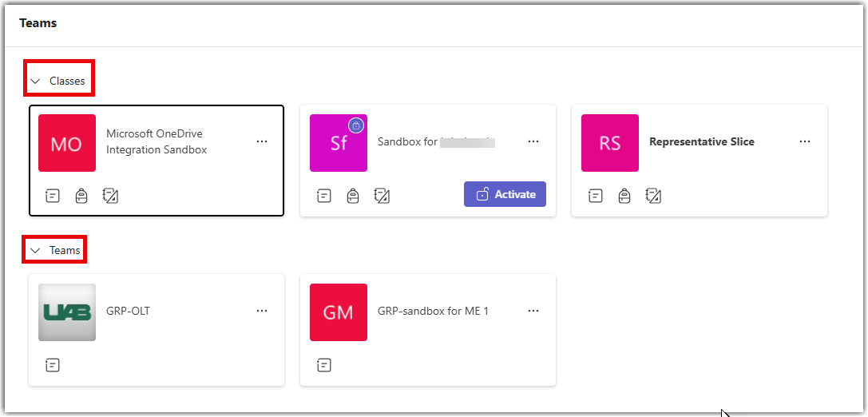Open more options for GRP-sandbox for ME 1

[533, 312]
